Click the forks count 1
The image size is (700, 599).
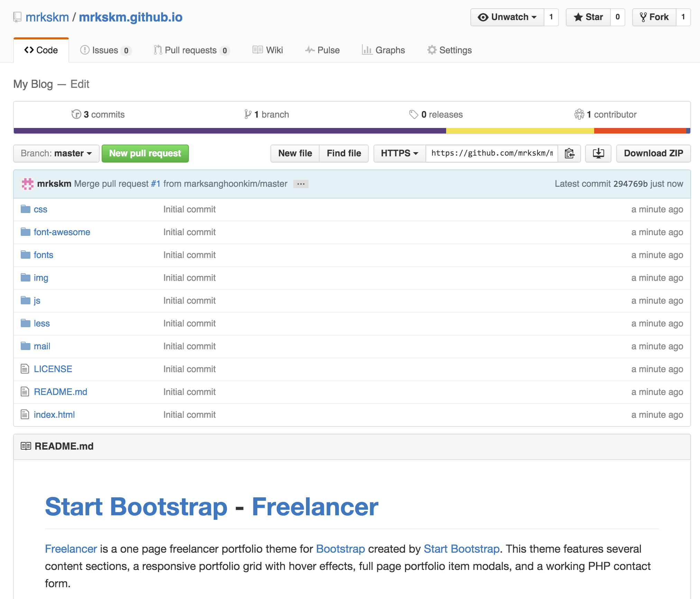[683, 17]
